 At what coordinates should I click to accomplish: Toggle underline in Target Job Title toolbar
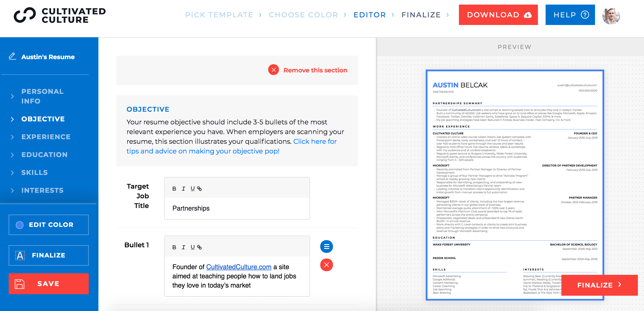[x=192, y=189]
